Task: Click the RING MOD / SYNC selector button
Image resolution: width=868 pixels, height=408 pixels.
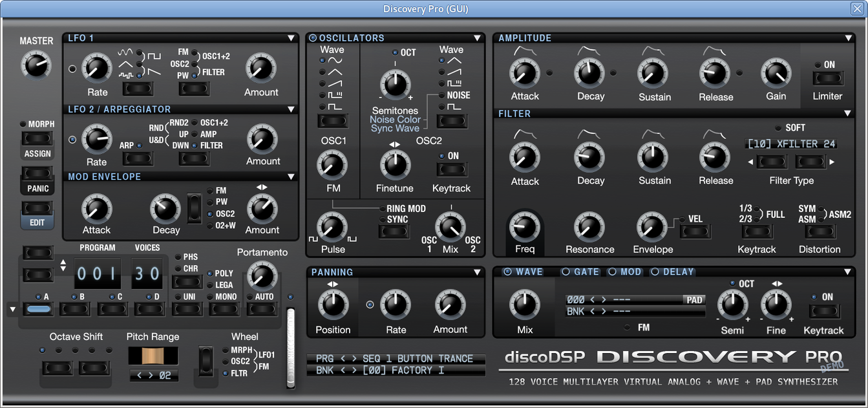Action: click(x=394, y=231)
